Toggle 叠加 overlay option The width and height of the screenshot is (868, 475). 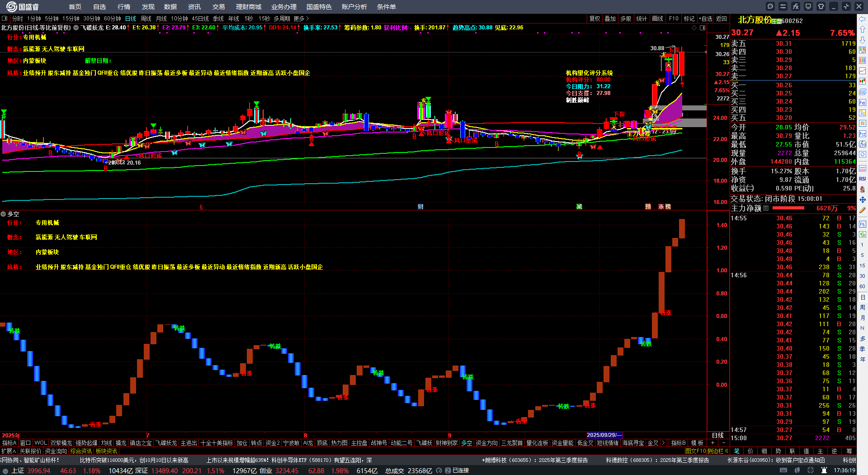pyautogui.click(x=610, y=19)
